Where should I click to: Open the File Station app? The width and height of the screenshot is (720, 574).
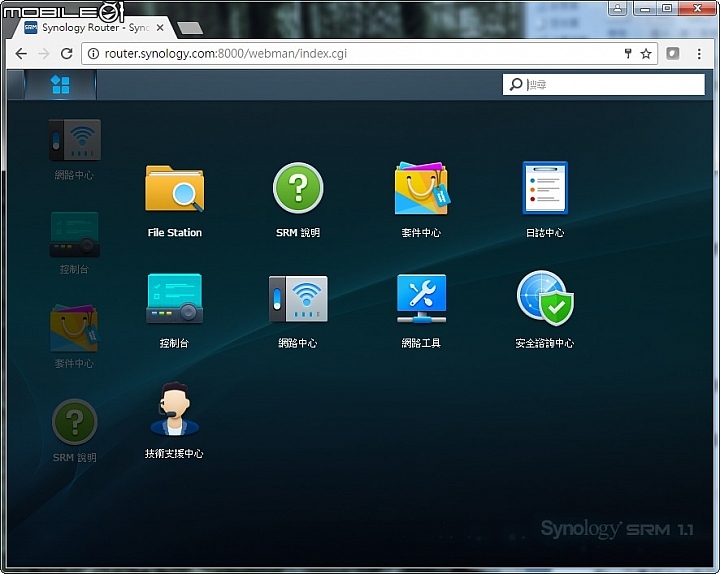[x=174, y=189]
